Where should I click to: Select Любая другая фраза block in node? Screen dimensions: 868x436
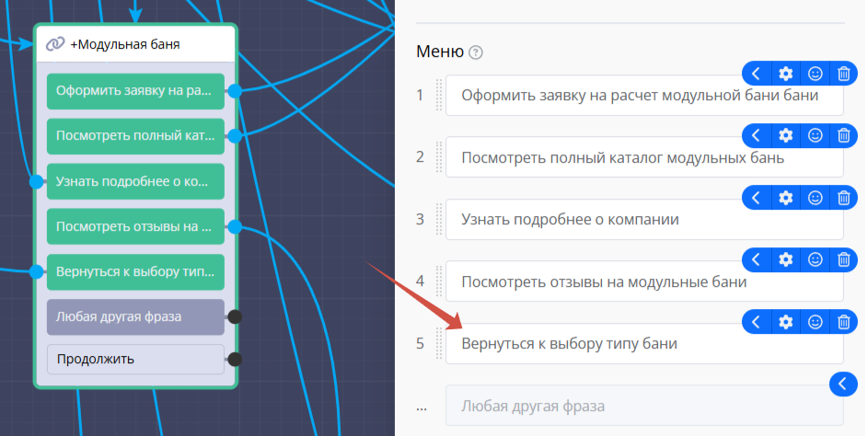[134, 316]
